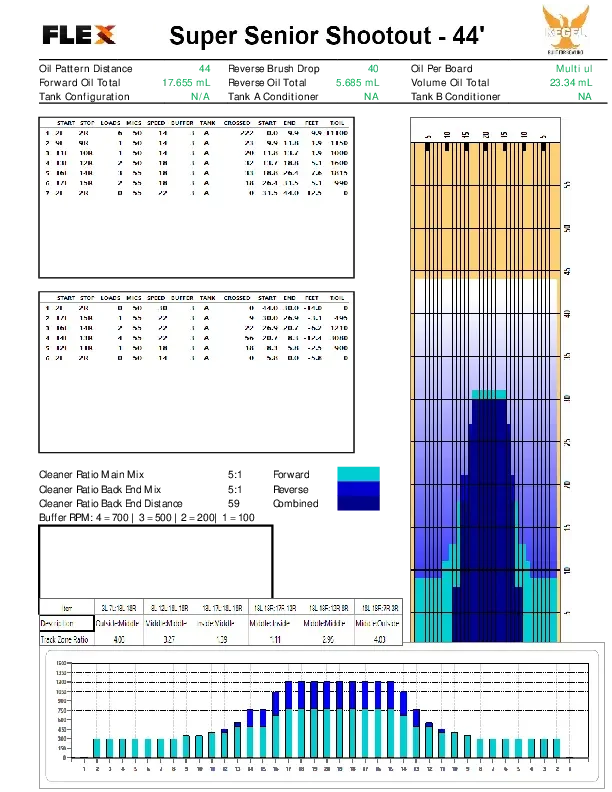Viewport: 612px width, 792px height.
Task: Click the lane oil pattern graph
Action: tap(485, 380)
